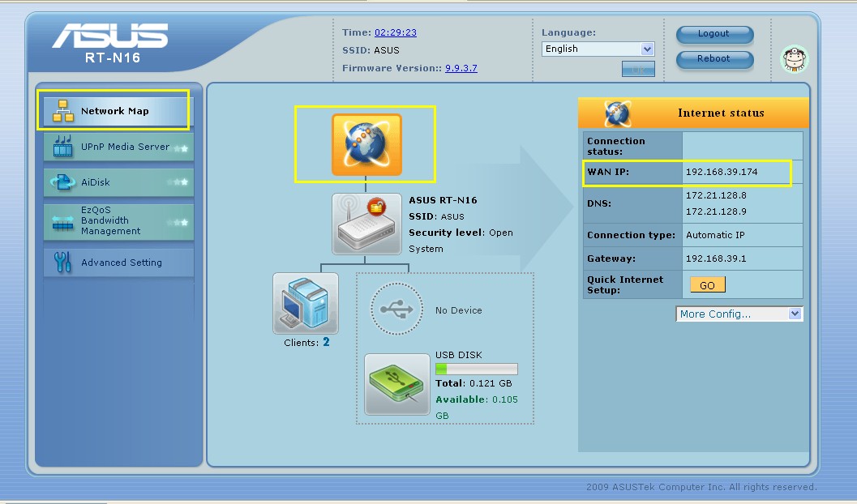This screenshot has height=504, width=857.
Task: Click the Security level Open System text
Action: 461,241
